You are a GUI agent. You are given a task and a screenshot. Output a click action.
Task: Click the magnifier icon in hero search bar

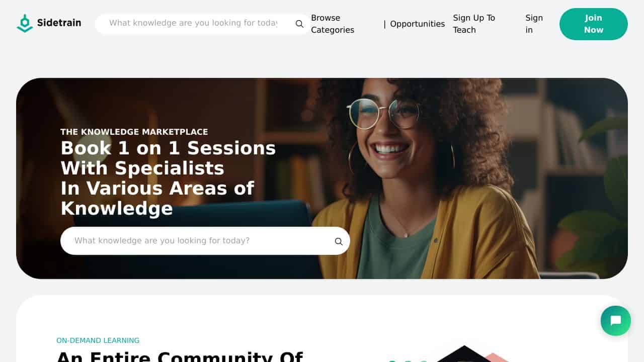pyautogui.click(x=339, y=241)
